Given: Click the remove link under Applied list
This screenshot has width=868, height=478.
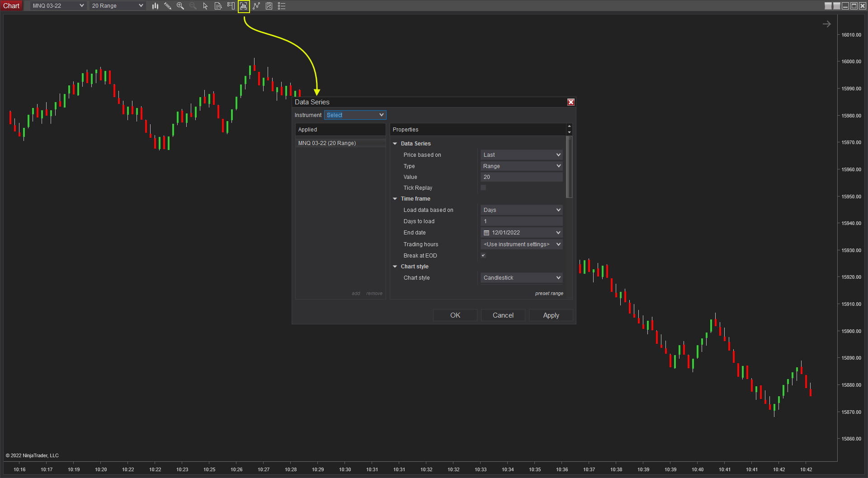Looking at the screenshot, I should tap(374, 294).
